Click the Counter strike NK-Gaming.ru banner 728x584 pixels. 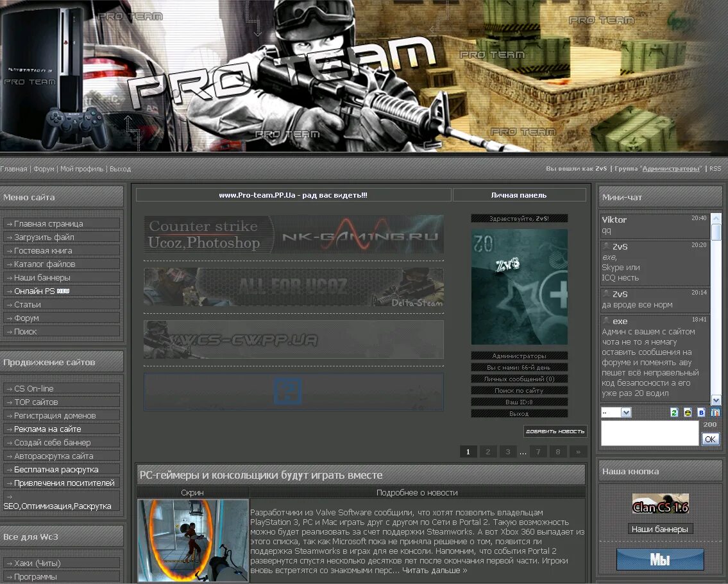(x=293, y=234)
